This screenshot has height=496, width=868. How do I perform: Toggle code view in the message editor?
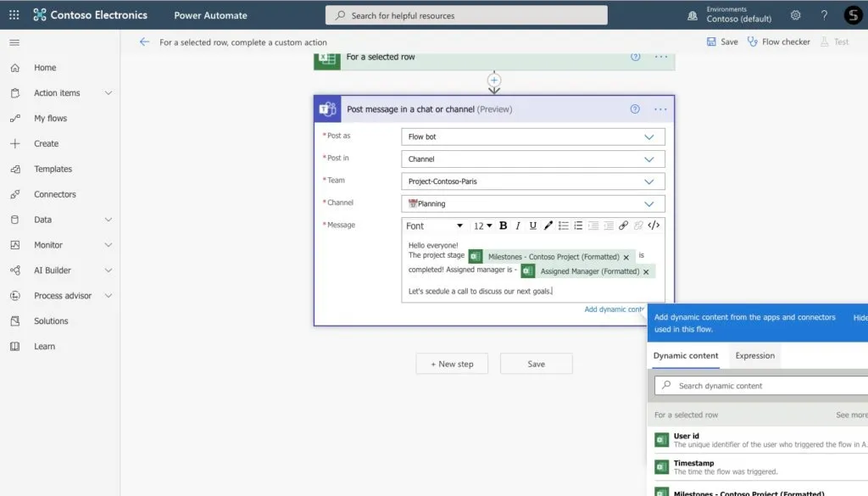[x=654, y=226]
